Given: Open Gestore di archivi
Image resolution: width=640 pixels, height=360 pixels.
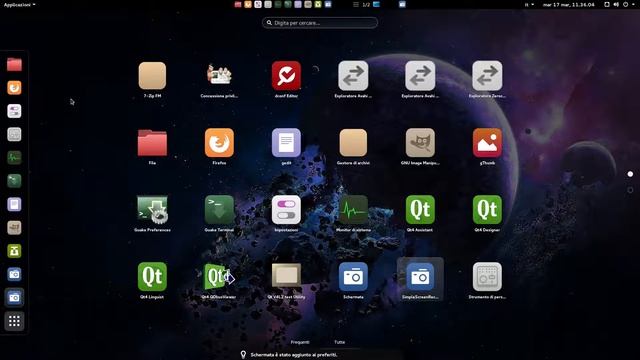Looking at the screenshot, I should (x=353, y=143).
